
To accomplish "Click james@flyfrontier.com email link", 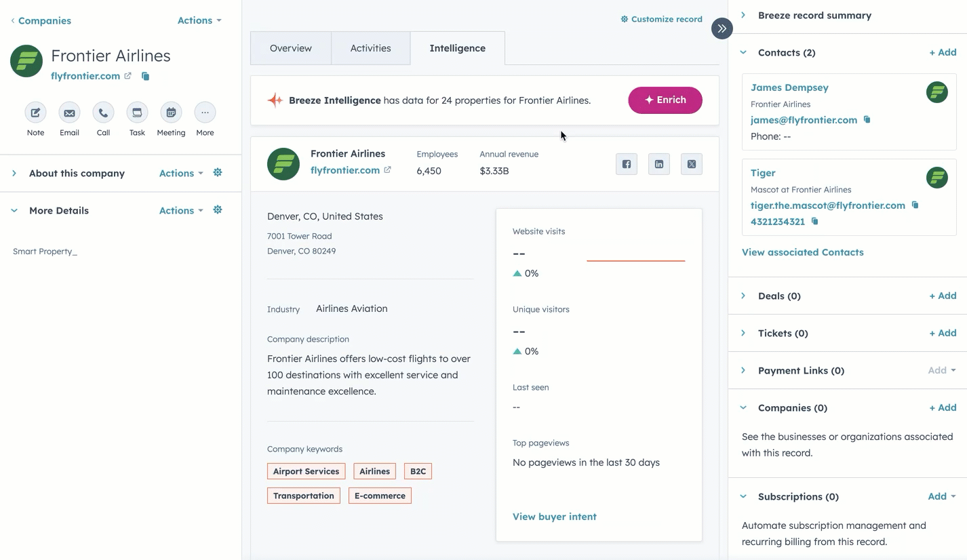I will 804,120.
